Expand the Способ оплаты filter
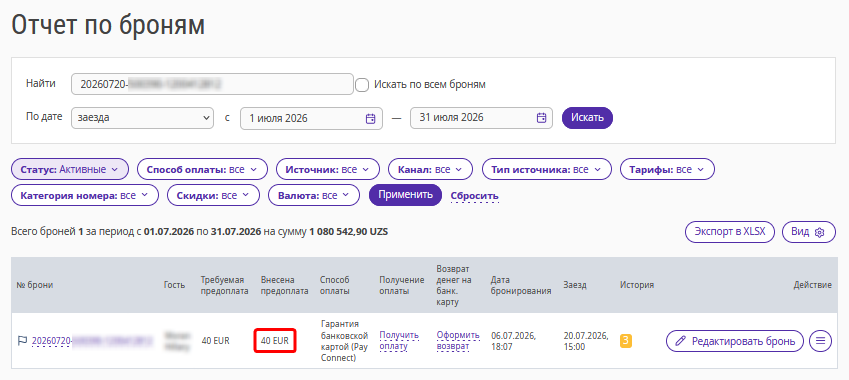The width and height of the screenshot is (849, 380). tap(203, 169)
